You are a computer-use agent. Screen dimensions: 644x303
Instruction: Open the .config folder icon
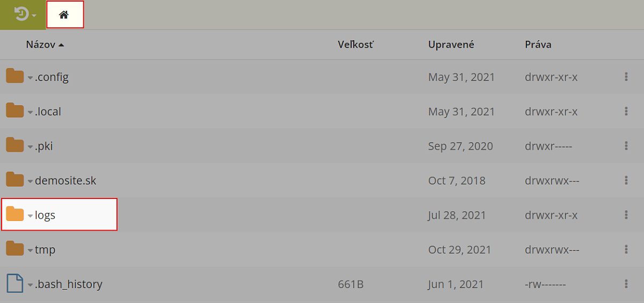pos(15,77)
